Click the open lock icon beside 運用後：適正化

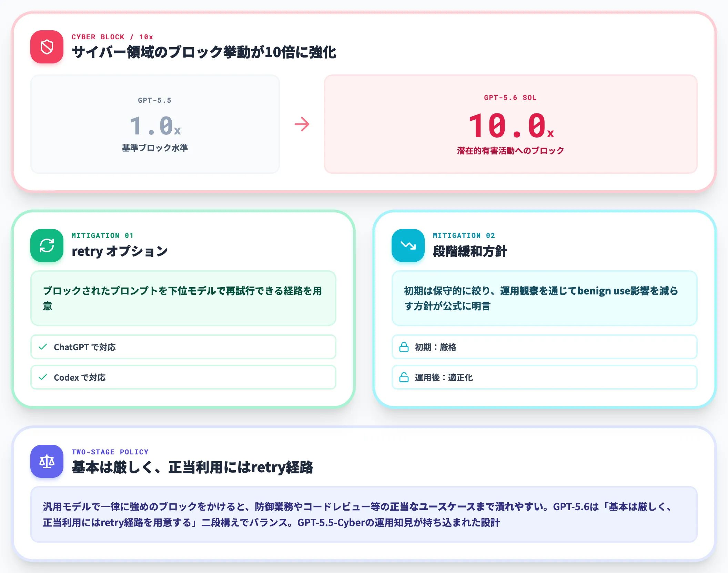(404, 377)
